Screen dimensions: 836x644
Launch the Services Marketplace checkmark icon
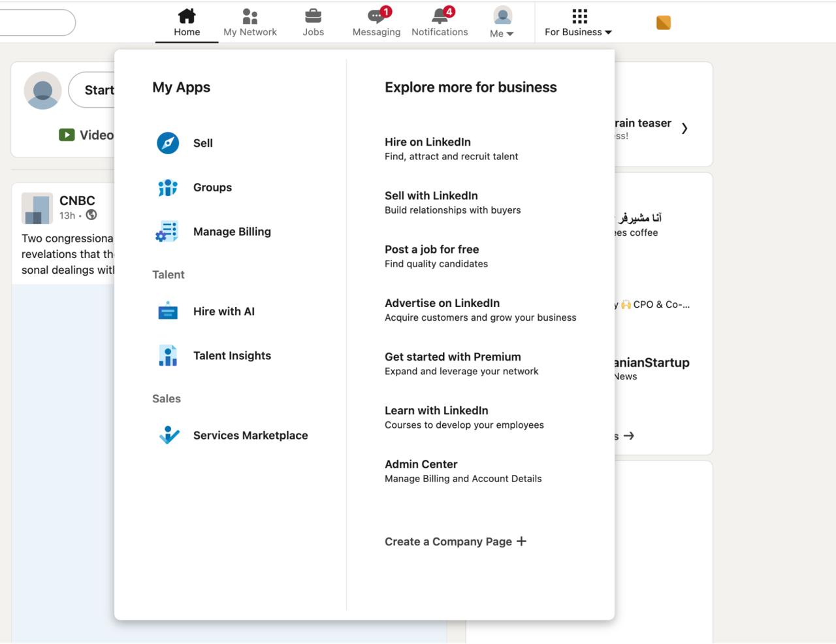pos(169,435)
